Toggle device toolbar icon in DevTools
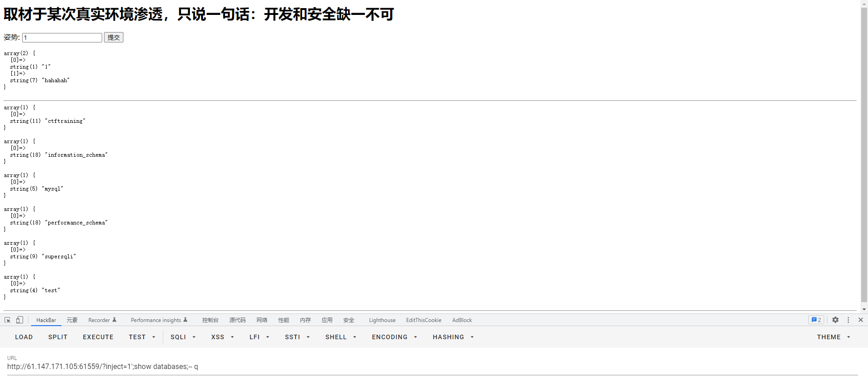Screen dimensions: 868x383 (x=19, y=320)
